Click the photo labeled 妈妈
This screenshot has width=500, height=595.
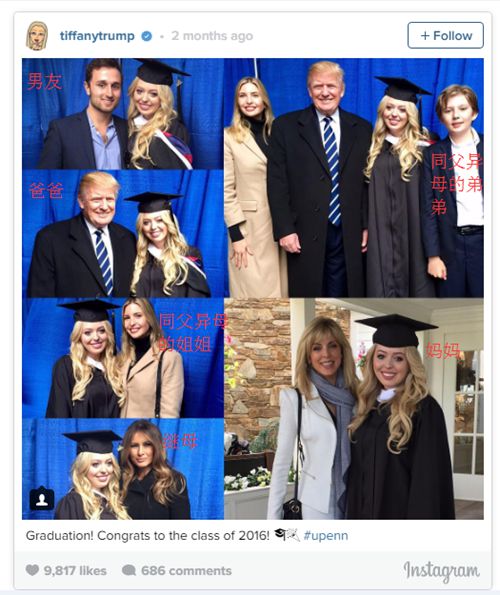tap(354, 408)
